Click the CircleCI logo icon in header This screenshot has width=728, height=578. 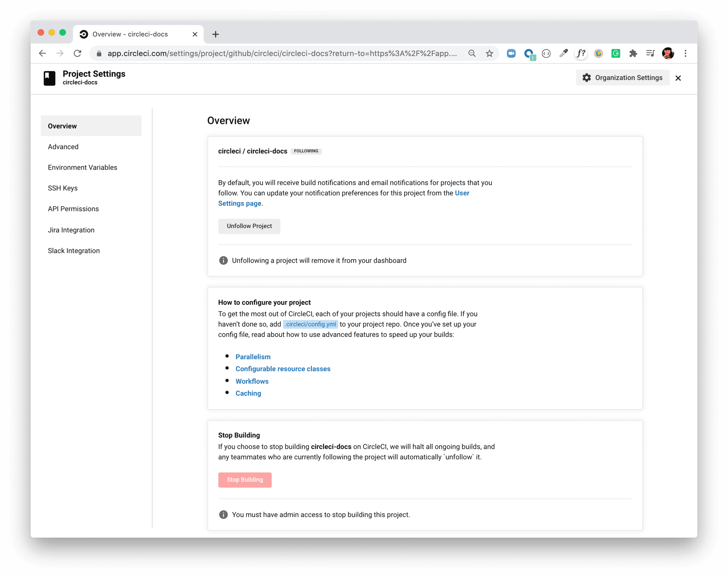click(x=84, y=34)
